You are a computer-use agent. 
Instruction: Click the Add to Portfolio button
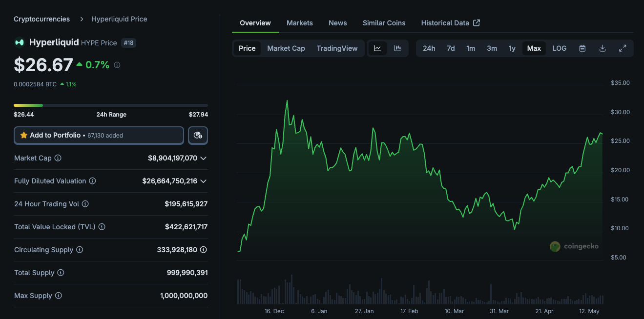pos(99,135)
